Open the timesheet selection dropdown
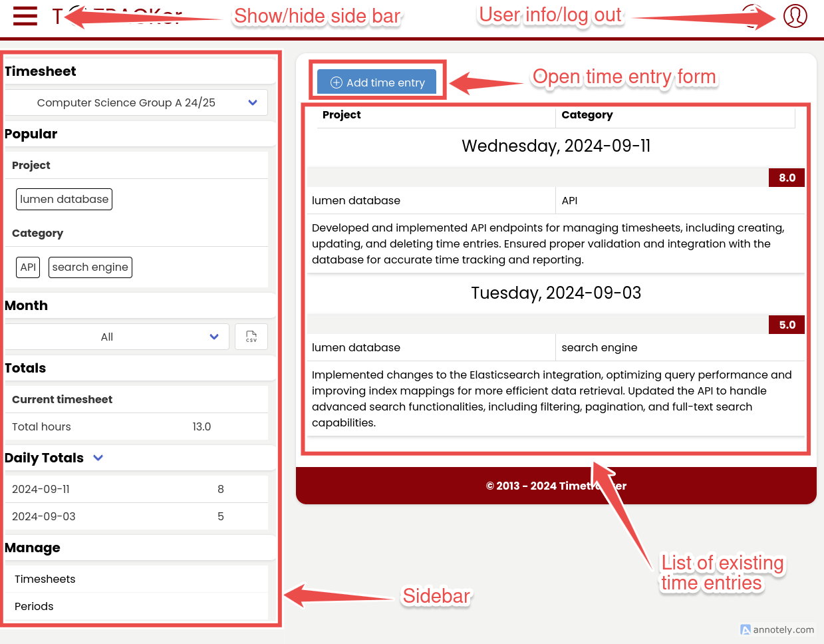The image size is (824, 644). tap(136, 102)
